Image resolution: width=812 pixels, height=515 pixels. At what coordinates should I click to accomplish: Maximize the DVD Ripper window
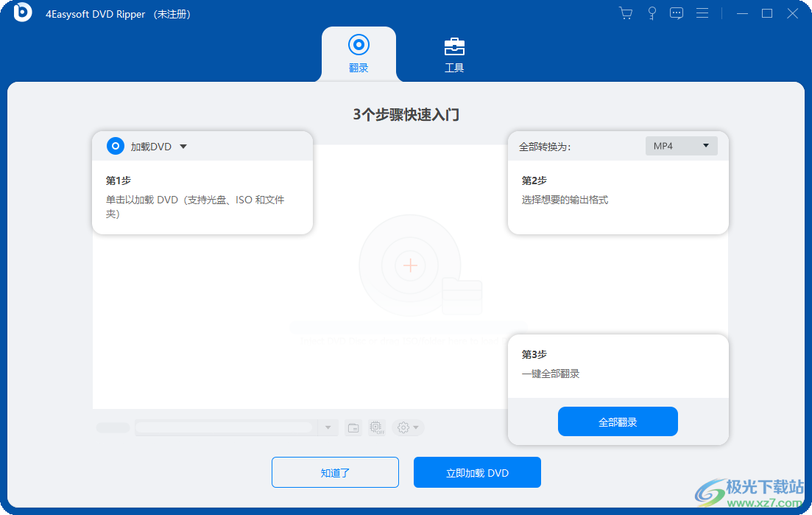tap(767, 13)
